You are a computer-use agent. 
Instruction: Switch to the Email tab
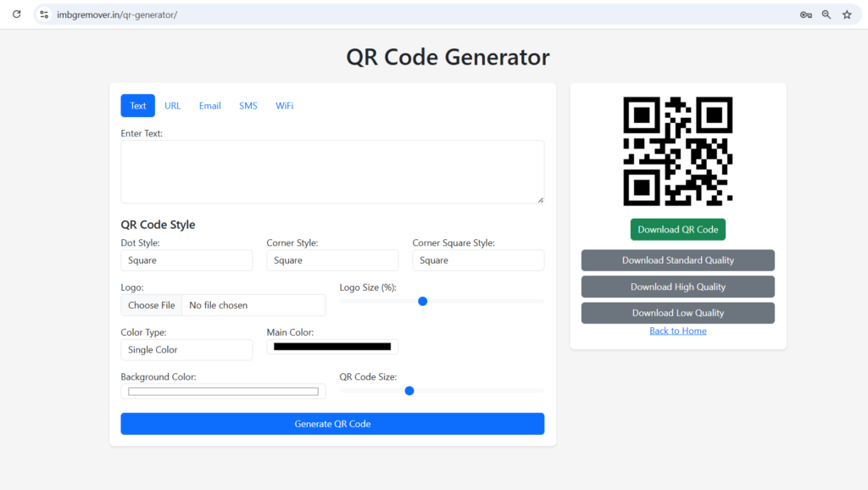click(x=210, y=106)
